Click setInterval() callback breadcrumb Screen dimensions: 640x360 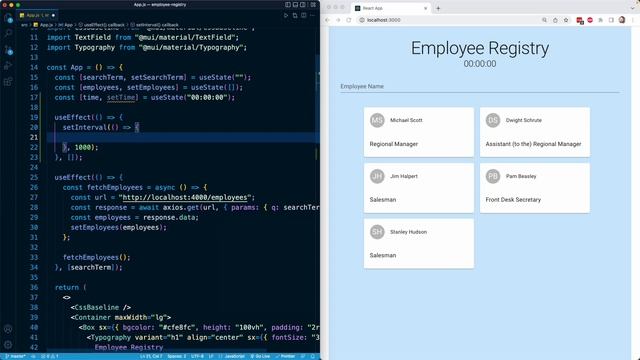[154, 25]
